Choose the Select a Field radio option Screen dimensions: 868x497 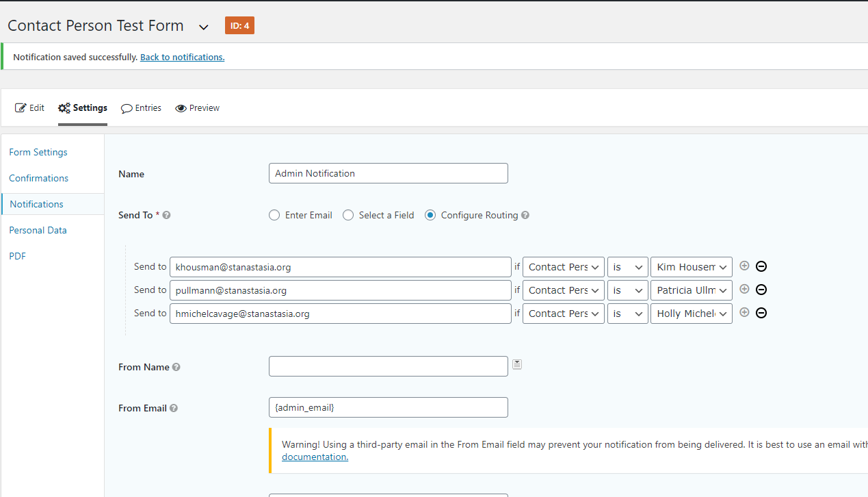348,215
